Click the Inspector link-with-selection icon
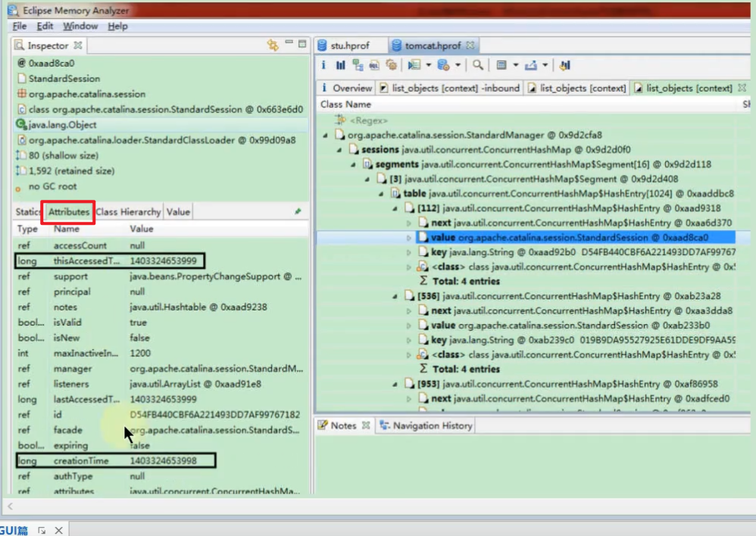 273,45
